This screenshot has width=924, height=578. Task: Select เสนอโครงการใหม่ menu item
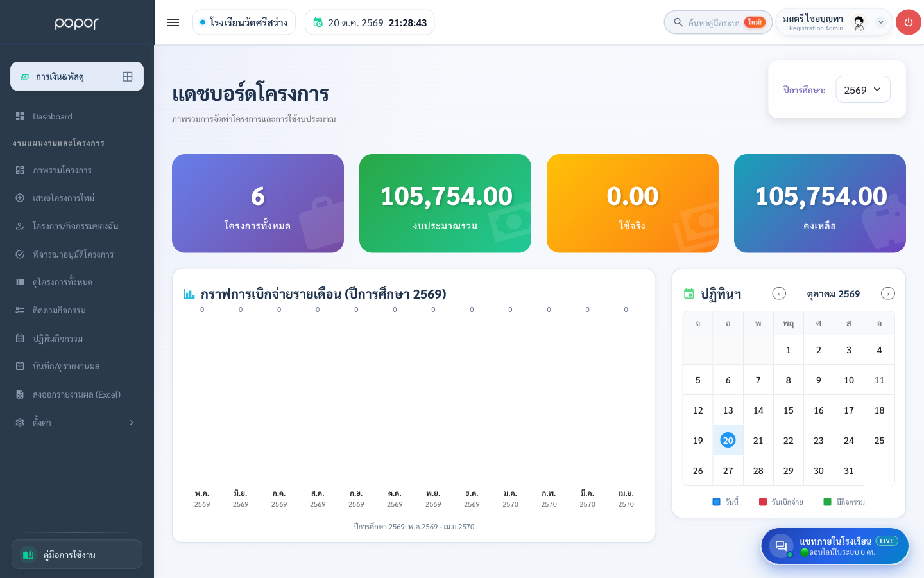click(77, 198)
